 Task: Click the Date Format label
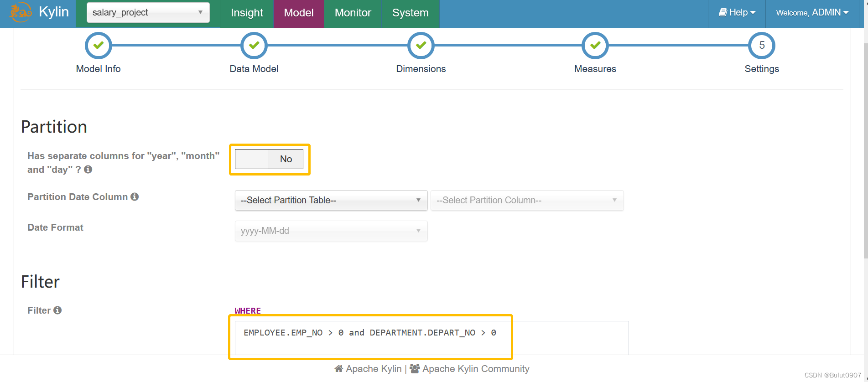pyautogui.click(x=55, y=227)
